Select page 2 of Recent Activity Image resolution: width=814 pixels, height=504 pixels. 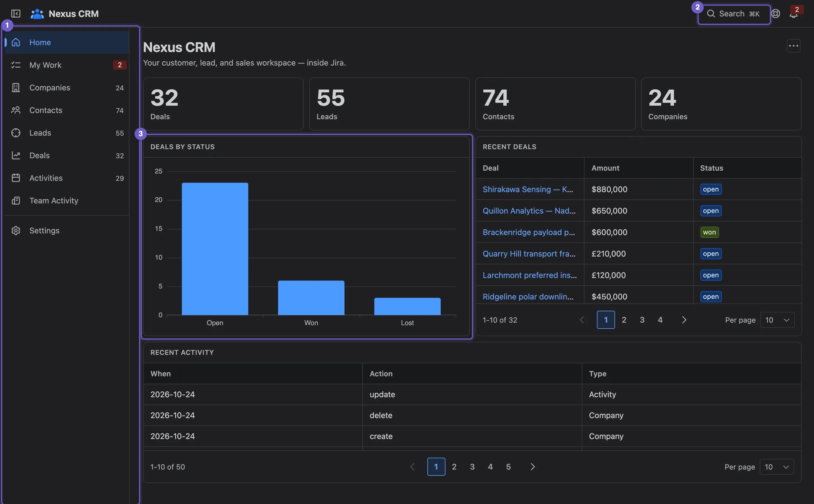tap(454, 467)
